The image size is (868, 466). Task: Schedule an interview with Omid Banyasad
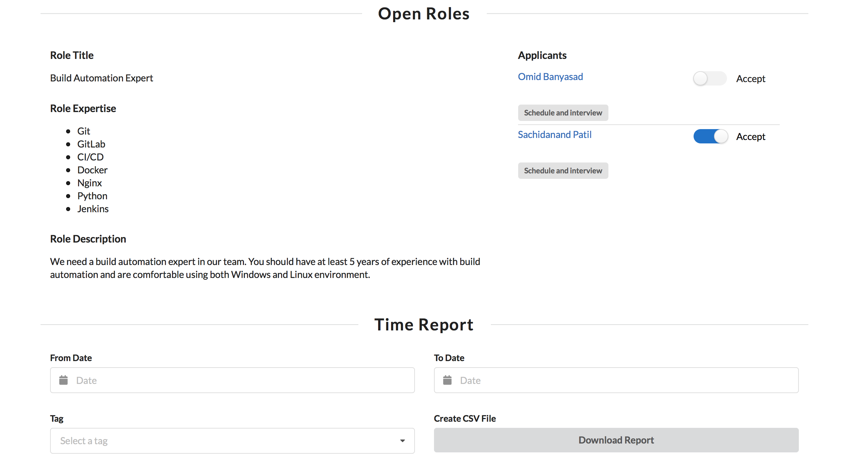(x=563, y=113)
